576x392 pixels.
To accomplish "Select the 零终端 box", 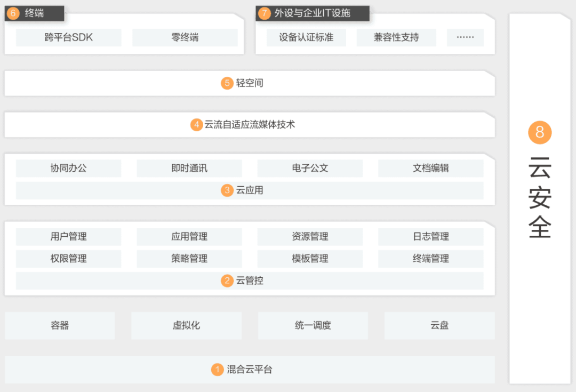I will [x=185, y=37].
